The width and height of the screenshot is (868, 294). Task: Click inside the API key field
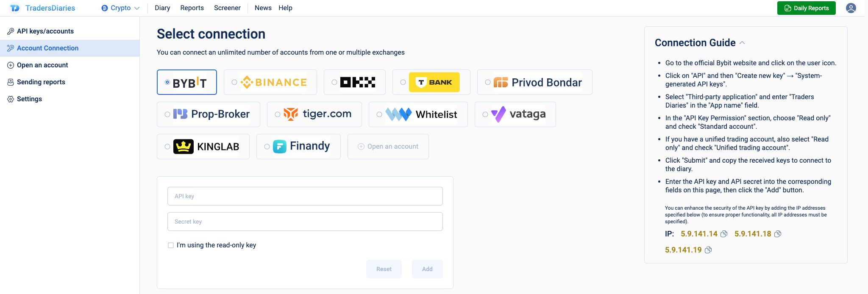(x=305, y=196)
